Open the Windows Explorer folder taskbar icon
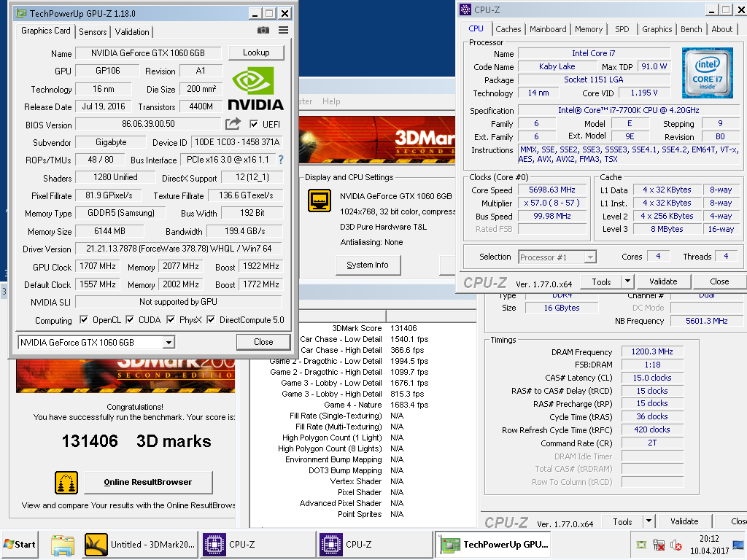This screenshot has height=560, width=747. (63, 545)
